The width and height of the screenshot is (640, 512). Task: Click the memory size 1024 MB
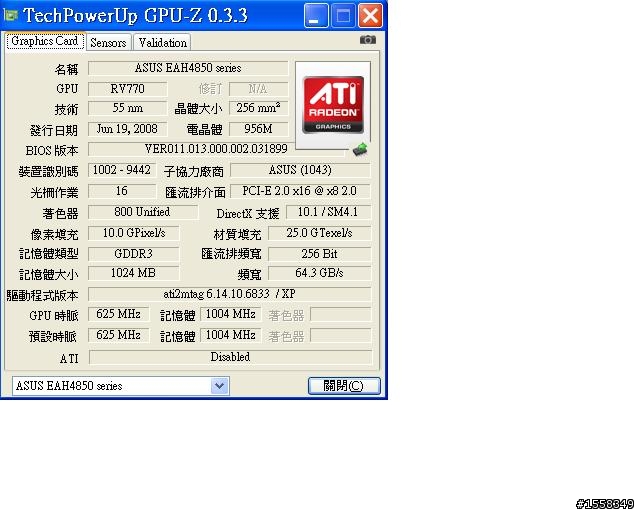[x=133, y=273]
